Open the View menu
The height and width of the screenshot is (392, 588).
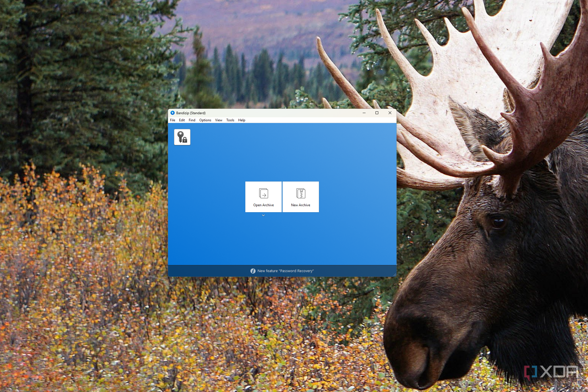pyautogui.click(x=219, y=120)
